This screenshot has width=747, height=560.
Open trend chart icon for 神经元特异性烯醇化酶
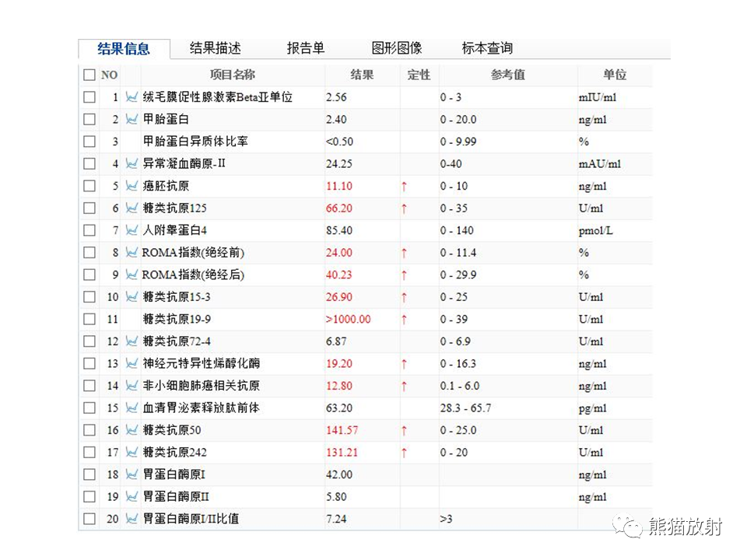point(132,364)
